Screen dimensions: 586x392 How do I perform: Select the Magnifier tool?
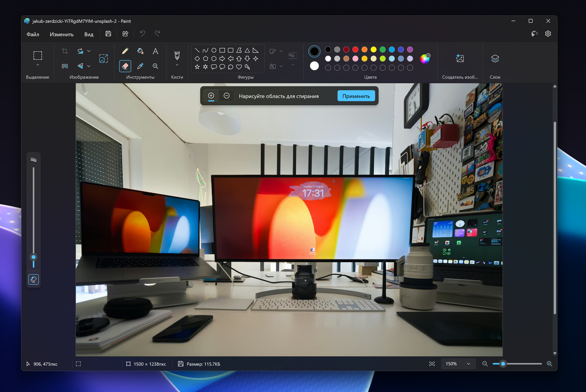click(155, 66)
